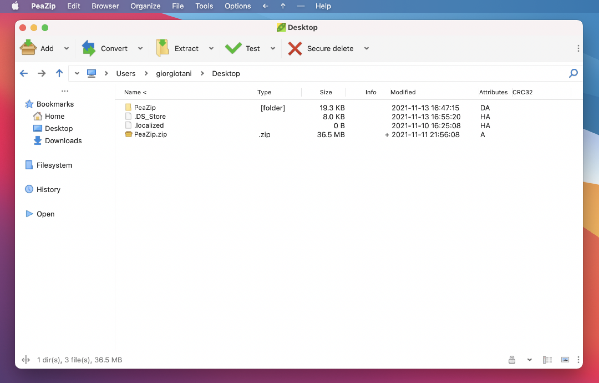
Task: Sort by the Size column header
Action: (325, 92)
